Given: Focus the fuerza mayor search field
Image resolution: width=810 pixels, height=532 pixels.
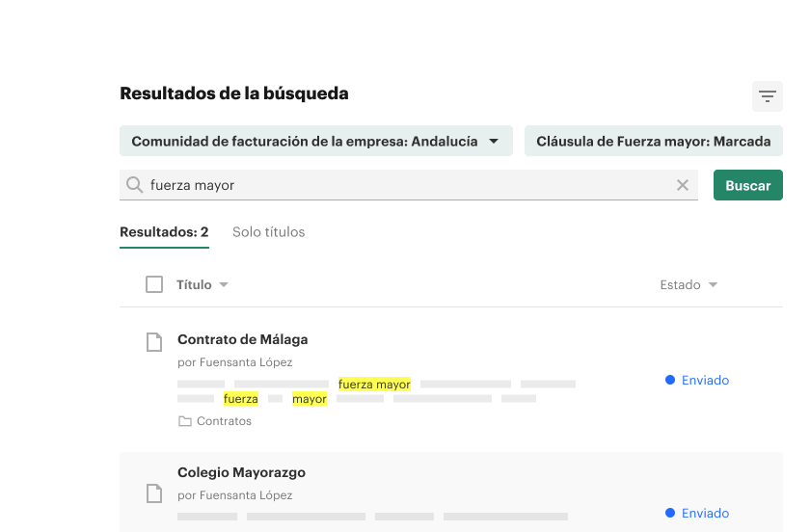Looking at the screenshot, I should coord(409,185).
